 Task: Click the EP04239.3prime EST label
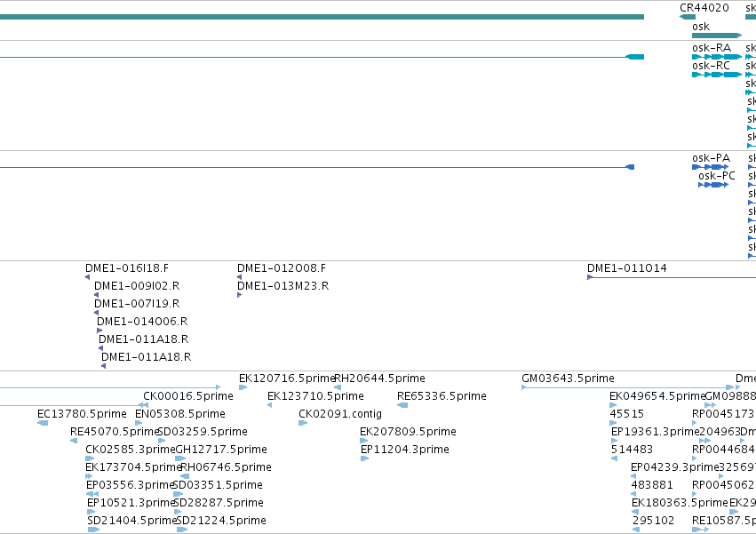[675, 467]
